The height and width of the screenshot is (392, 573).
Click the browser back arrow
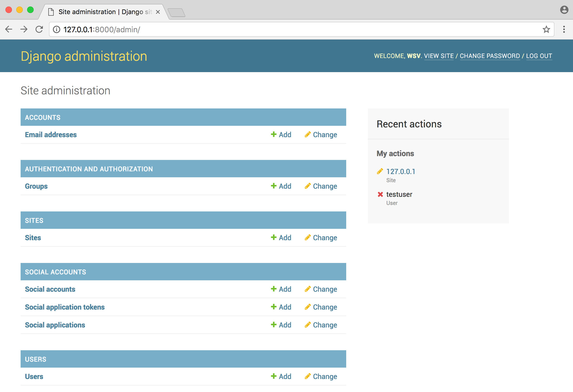(9, 29)
